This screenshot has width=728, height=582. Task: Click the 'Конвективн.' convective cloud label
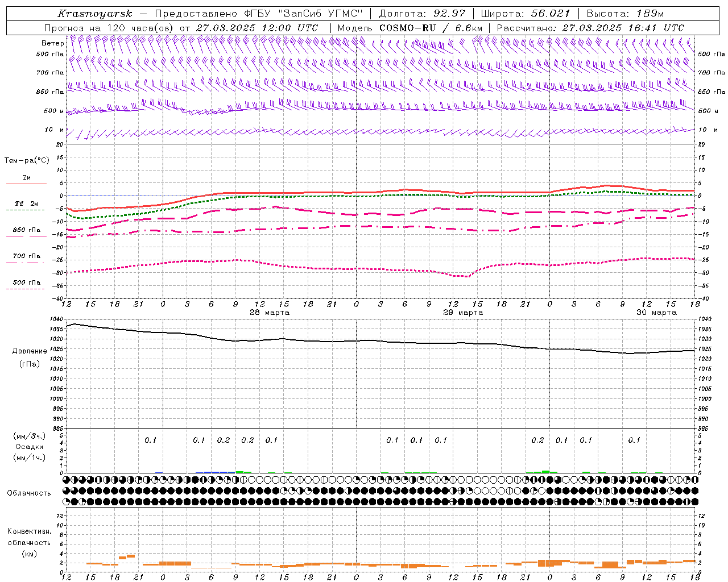(x=29, y=531)
